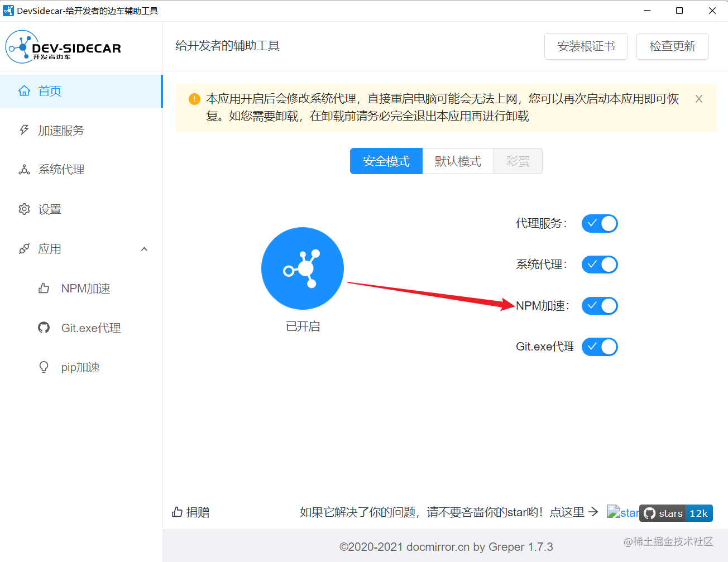Collapse the 应用 submenu chevron
The height and width of the screenshot is (562, 728).
click(x=145, y=249)
